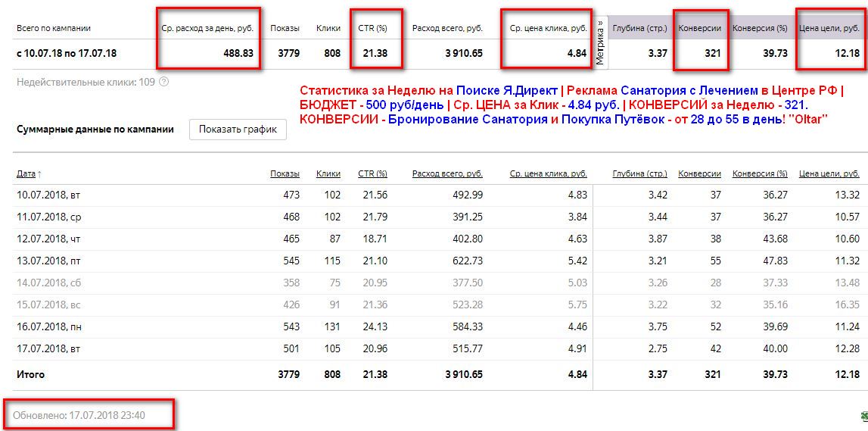Collapse the Метрика side tab

(601, 42)
